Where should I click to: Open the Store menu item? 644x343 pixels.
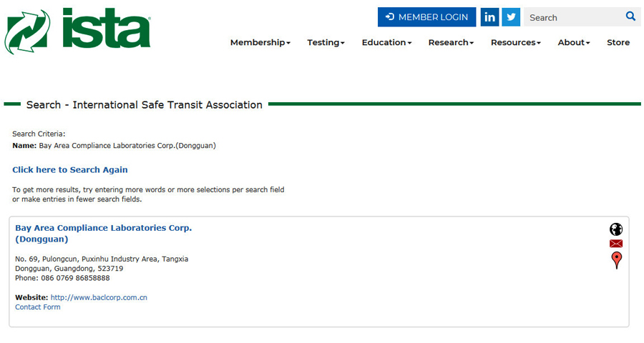[x=618, y=42]
